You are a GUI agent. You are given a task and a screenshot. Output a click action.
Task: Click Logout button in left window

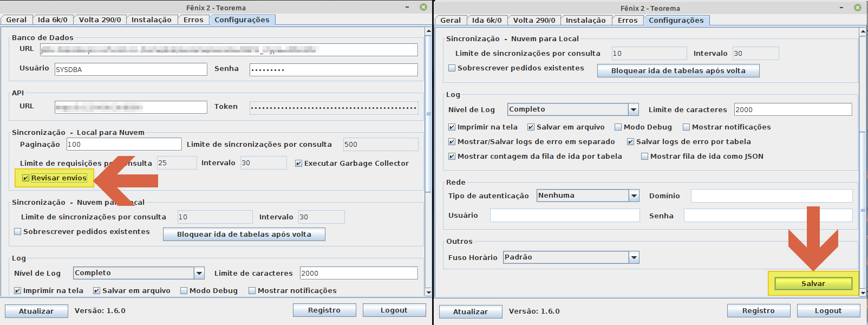click(394, 310)
